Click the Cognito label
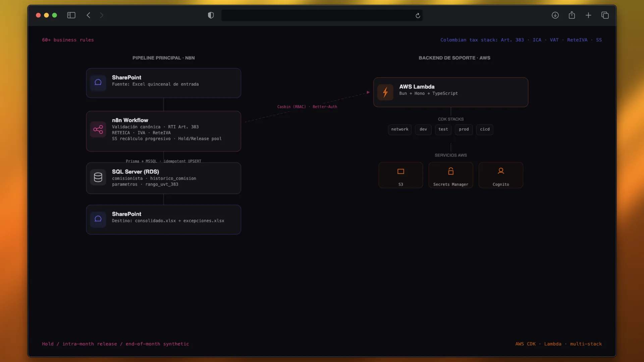The width and height of the screenshot is (644, 362). tap(501, 184)
